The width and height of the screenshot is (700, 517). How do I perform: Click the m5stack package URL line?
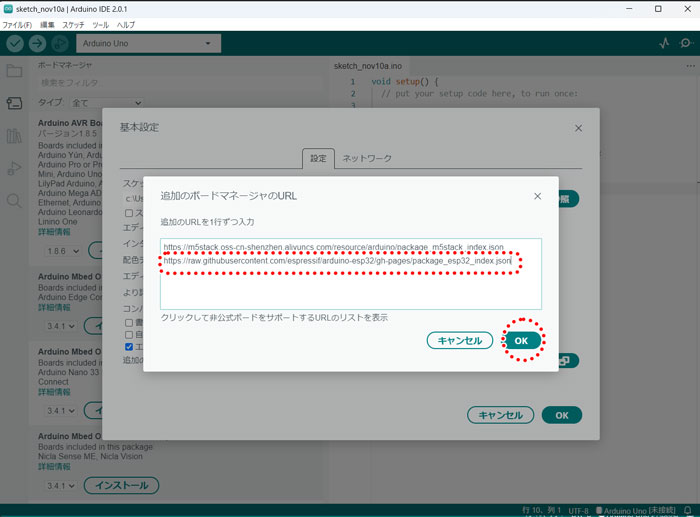point(333,246)
